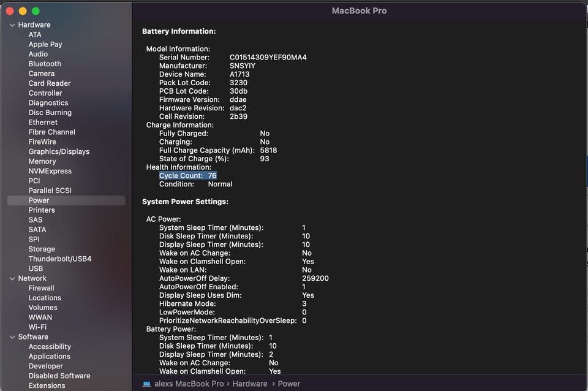Select FireWire in the sidebar

pos(42,142)
